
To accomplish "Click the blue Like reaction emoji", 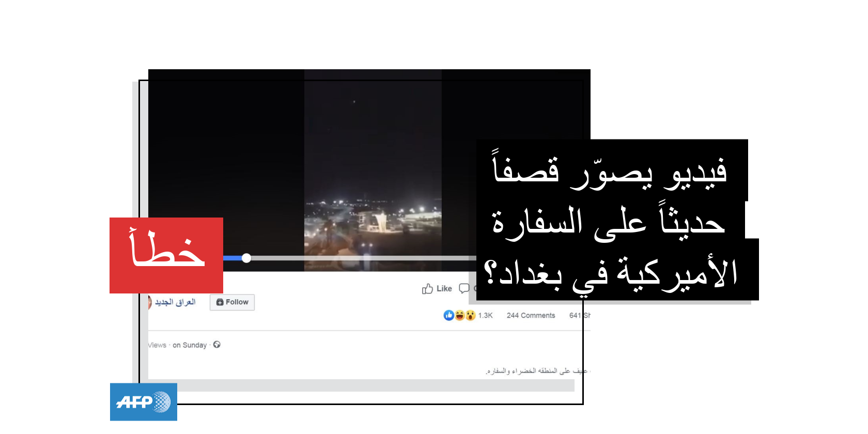I will point(448,315).
